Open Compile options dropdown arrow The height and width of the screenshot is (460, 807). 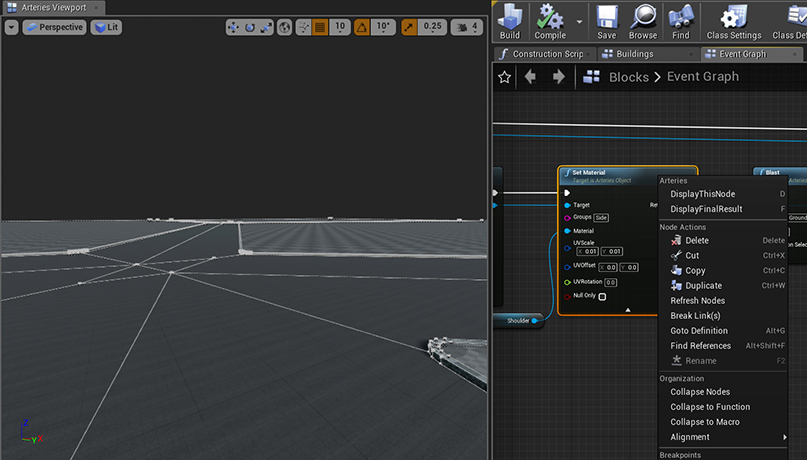579,22
